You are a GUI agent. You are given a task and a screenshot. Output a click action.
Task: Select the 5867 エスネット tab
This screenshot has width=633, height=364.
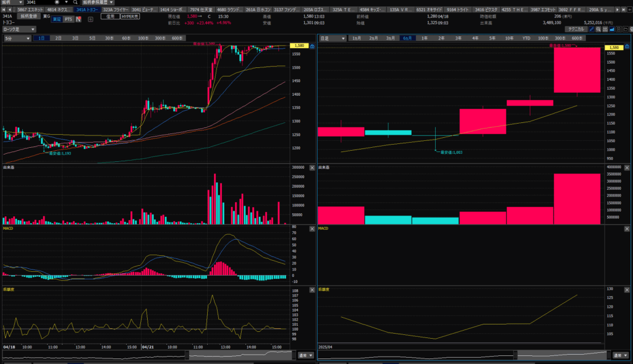click(30, 10)
